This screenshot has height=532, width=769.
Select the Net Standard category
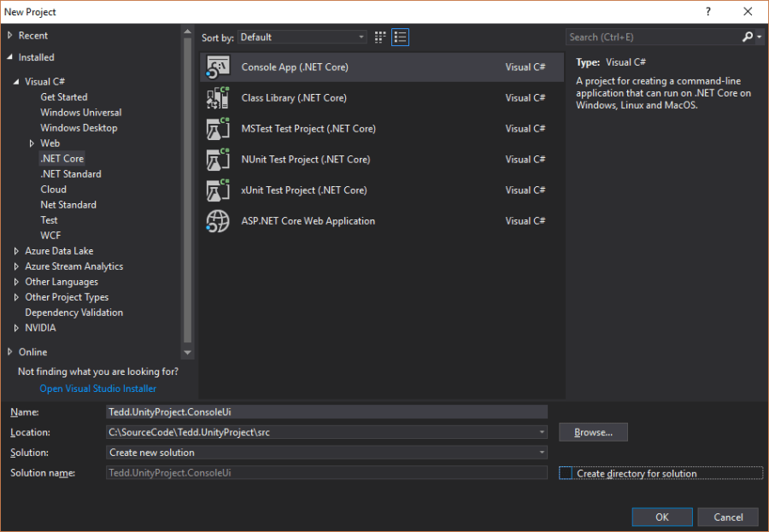click(x=68, y=205)
